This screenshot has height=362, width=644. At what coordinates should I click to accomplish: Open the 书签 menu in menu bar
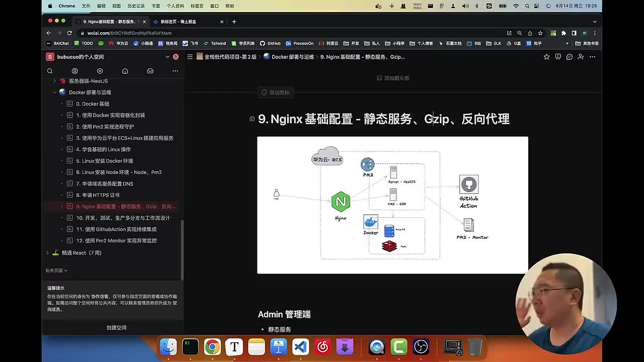pos(155,6)
